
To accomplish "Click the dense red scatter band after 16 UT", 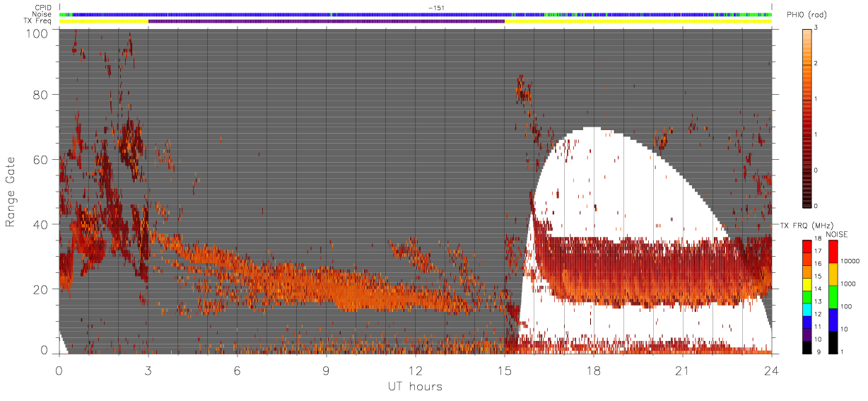I will click(x=650, y=272).
